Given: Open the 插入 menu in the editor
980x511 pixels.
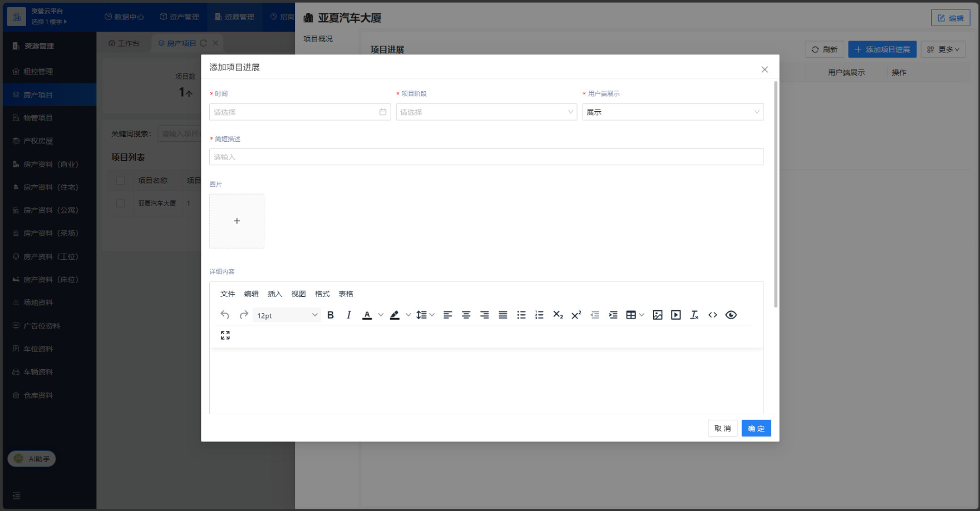Looking at the screenshot, I should (275, 294).
